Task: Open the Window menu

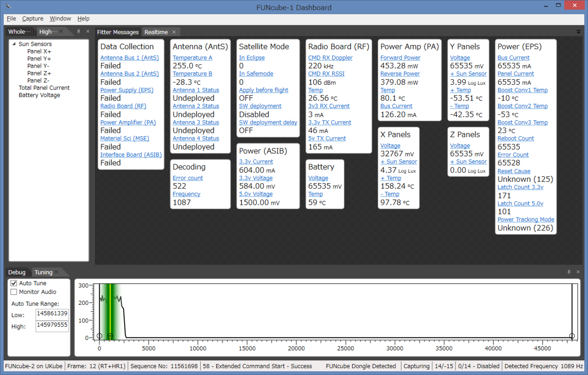Action: pos(60,18)
